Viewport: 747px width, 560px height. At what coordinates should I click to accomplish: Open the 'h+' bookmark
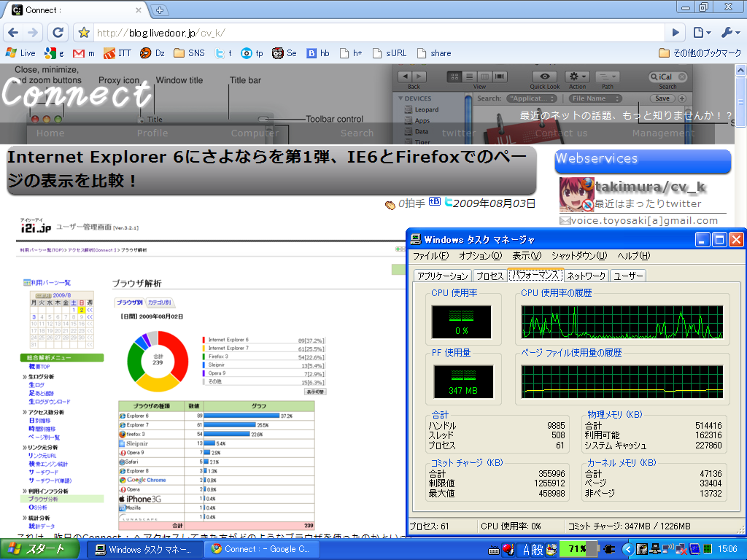(x=351, y=52)
